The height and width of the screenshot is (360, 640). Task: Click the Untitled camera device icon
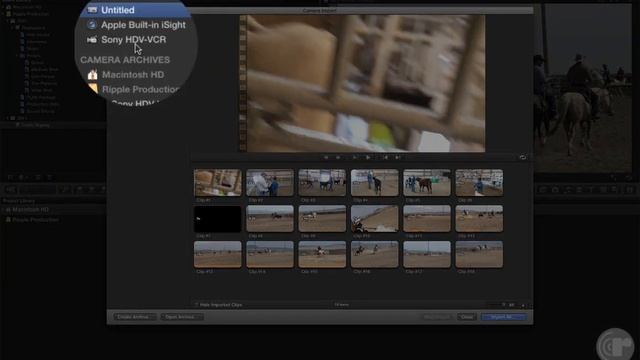pyautogui.click(x=92, y=10)
